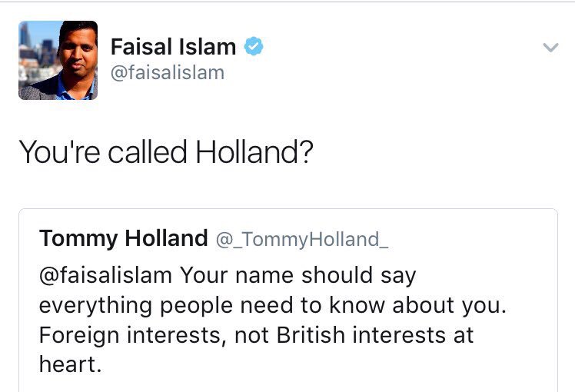Click the blue verified badge
This screenshot has width=575, height=392.
(x=254, y=47)
